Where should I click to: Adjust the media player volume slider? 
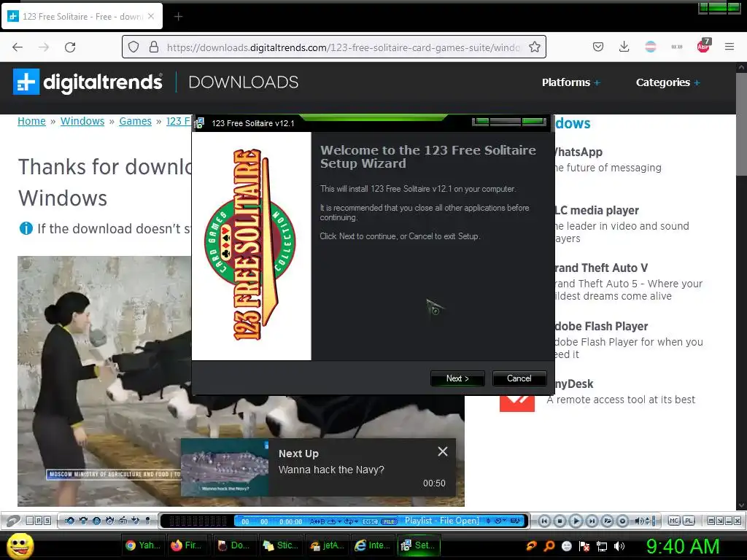tap(654, 521)
